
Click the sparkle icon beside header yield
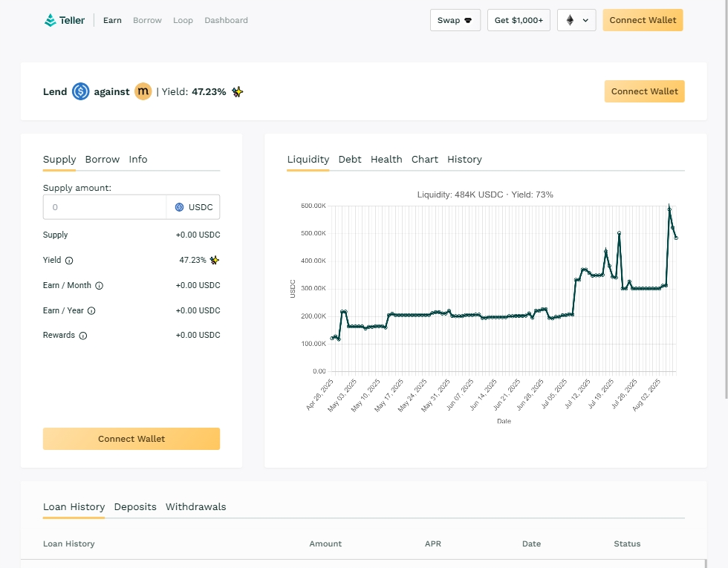[237, 92]
